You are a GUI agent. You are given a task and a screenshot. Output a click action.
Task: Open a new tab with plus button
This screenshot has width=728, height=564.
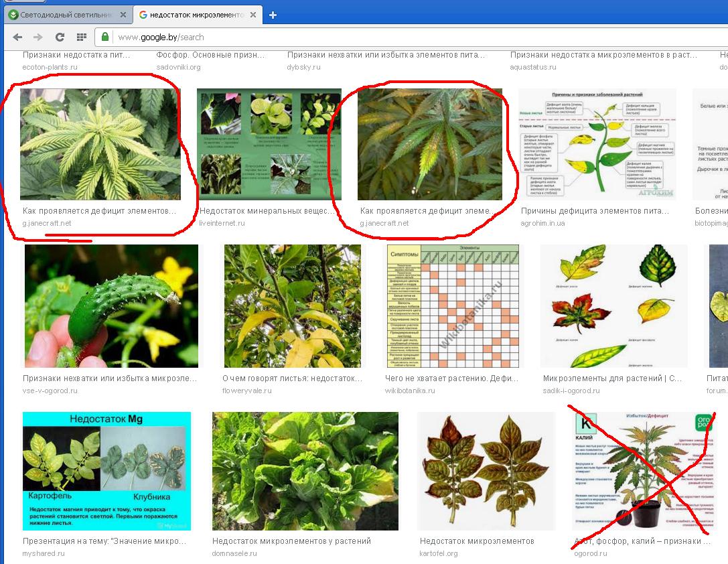click(273, 15)
